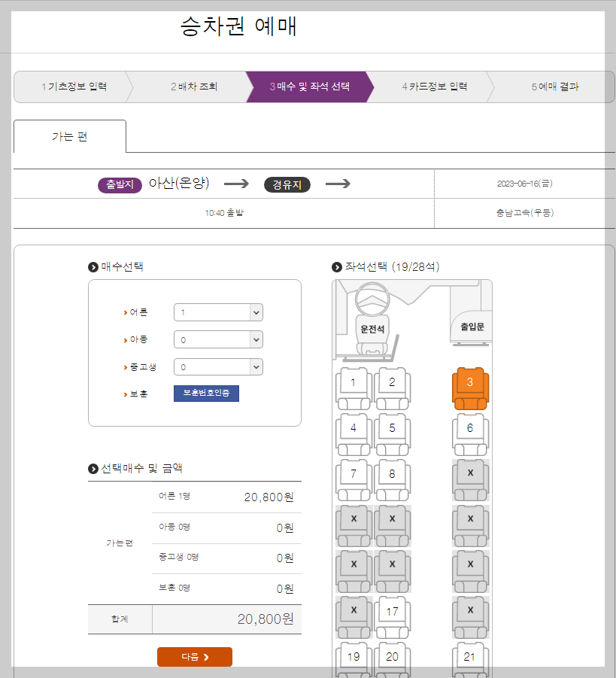616x678 pixels.
Task: Select available seat 17
Action: 392,617
